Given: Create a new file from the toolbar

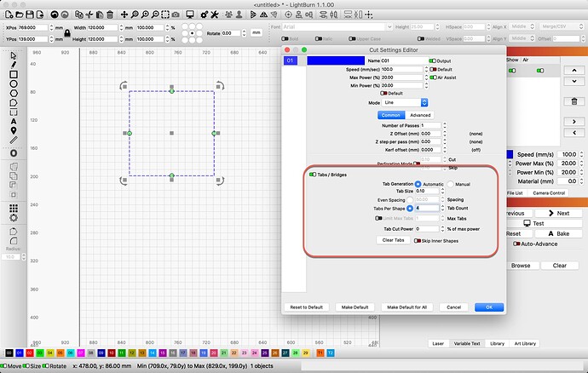Looking at the screenshot, I should pyautogui.click(x=9, y=14).
